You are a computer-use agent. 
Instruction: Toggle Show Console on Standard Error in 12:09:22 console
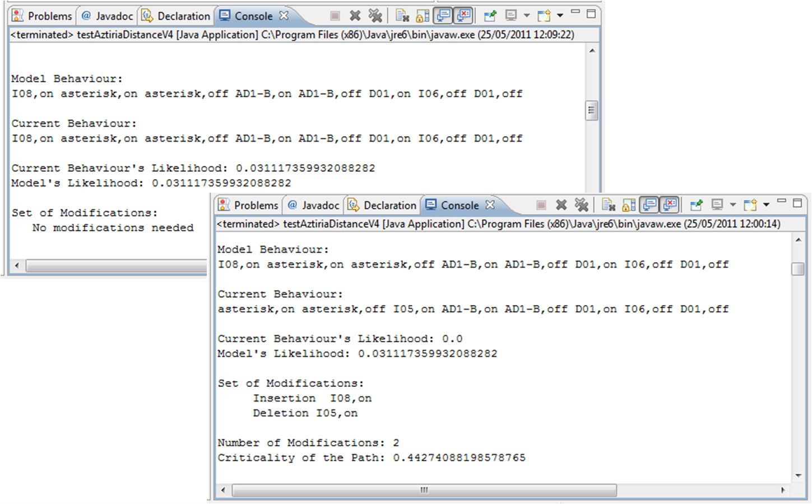pyautogui.click(x=463, y=16)
